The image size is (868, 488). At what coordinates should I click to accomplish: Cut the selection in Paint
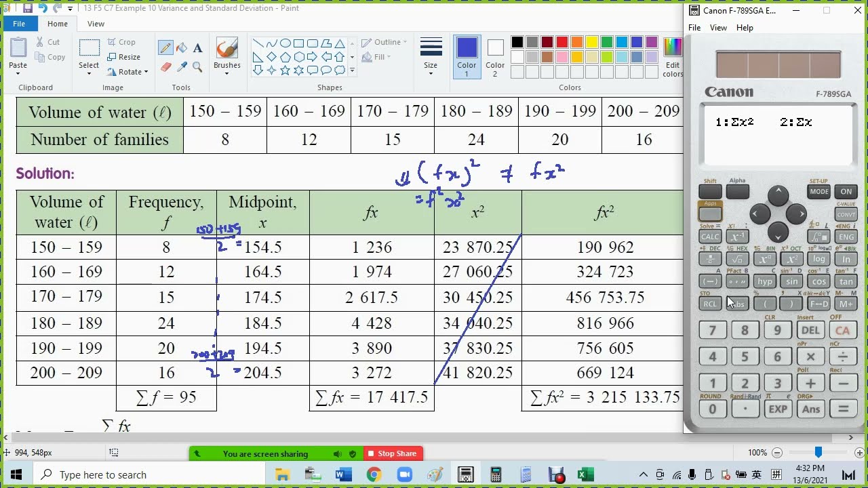pyautogui.click(x=48, y=42)
